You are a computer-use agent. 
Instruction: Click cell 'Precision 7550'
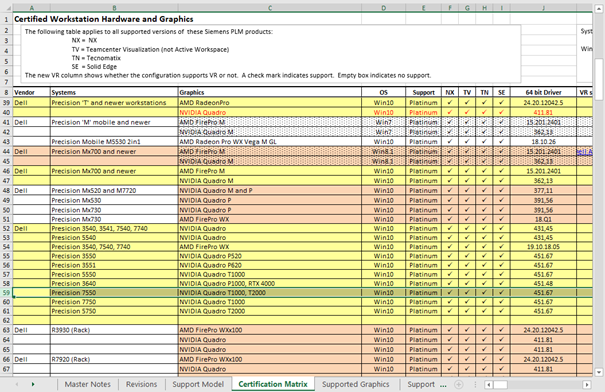114,292
